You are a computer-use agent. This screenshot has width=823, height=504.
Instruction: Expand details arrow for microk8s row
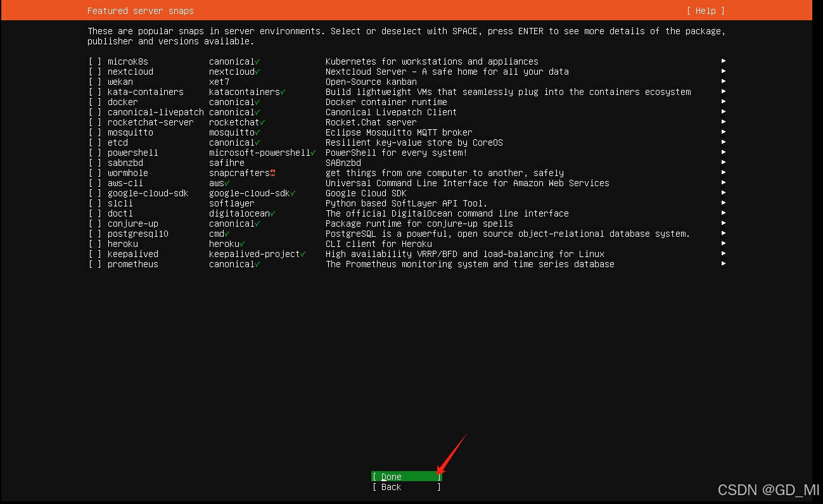[x=723, y=61]
